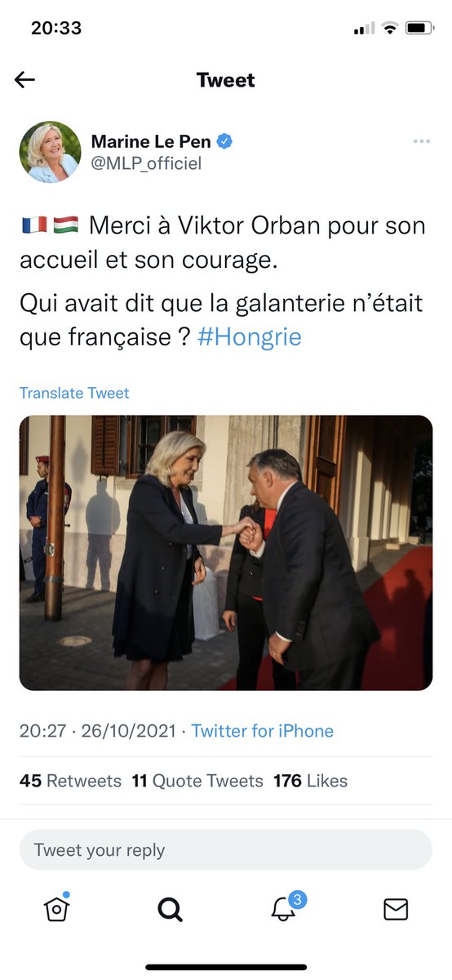The width and height of the screenshot is (452, 980).
Task: Tap the back arrow icon
Action: click(24, 79)
